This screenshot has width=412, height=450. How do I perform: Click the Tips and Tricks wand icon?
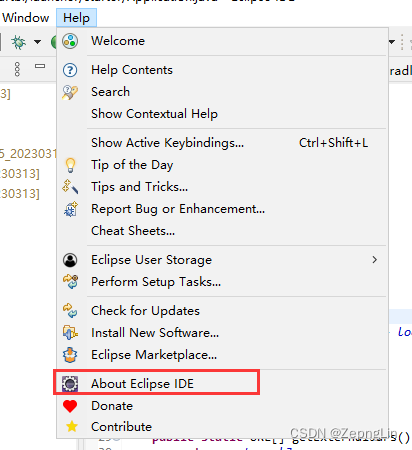coord(70,187)
